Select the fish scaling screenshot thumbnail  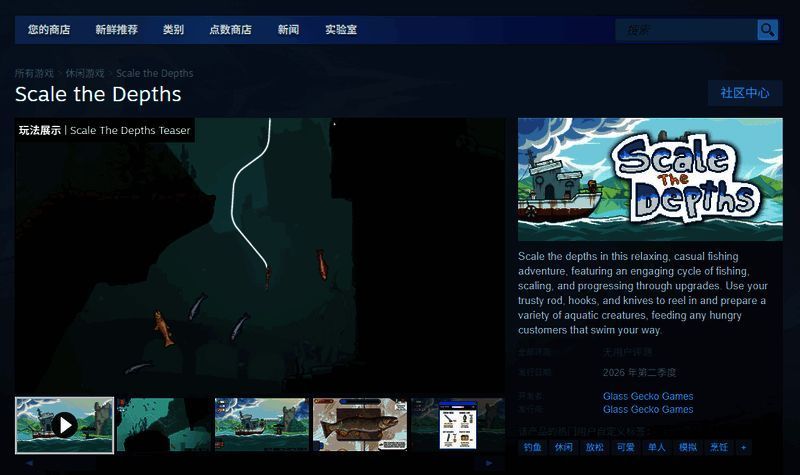click(x=359, y=425)
